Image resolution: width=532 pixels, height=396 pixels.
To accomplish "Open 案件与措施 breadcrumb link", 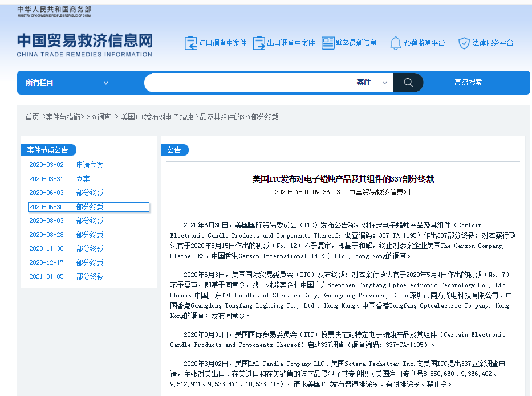I will click(63, 117).
